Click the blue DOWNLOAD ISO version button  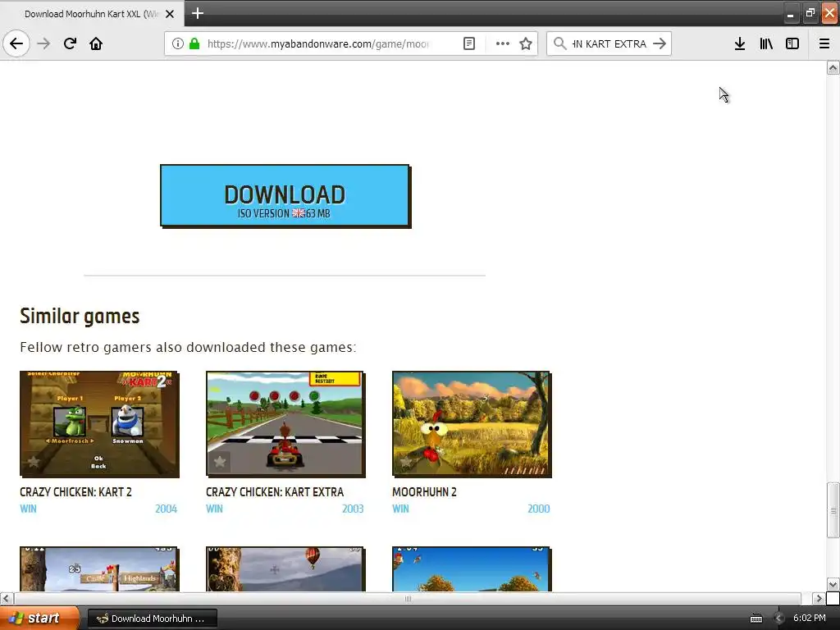(285, 195)
